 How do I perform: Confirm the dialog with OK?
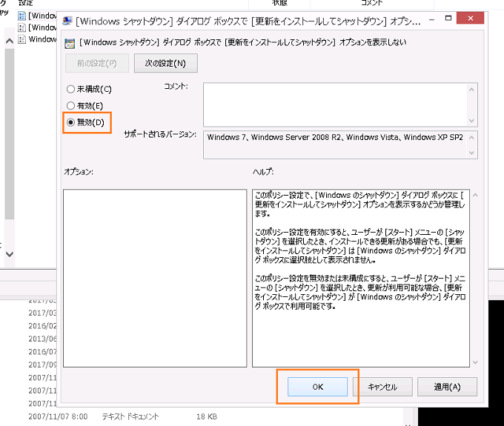point(317,387)
